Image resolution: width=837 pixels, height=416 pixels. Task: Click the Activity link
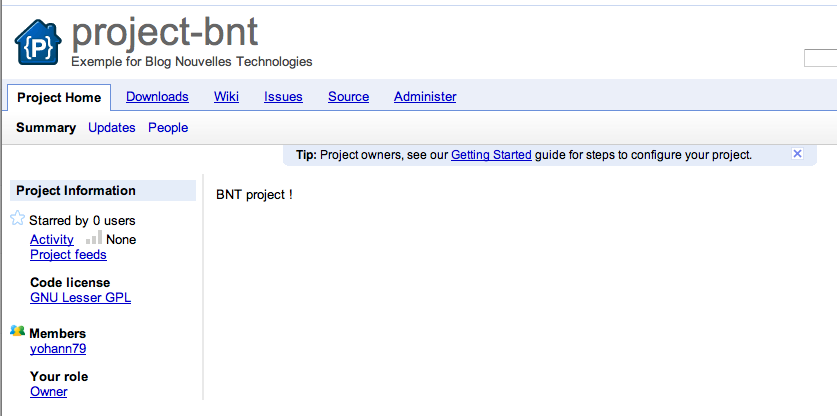(52, 240)
